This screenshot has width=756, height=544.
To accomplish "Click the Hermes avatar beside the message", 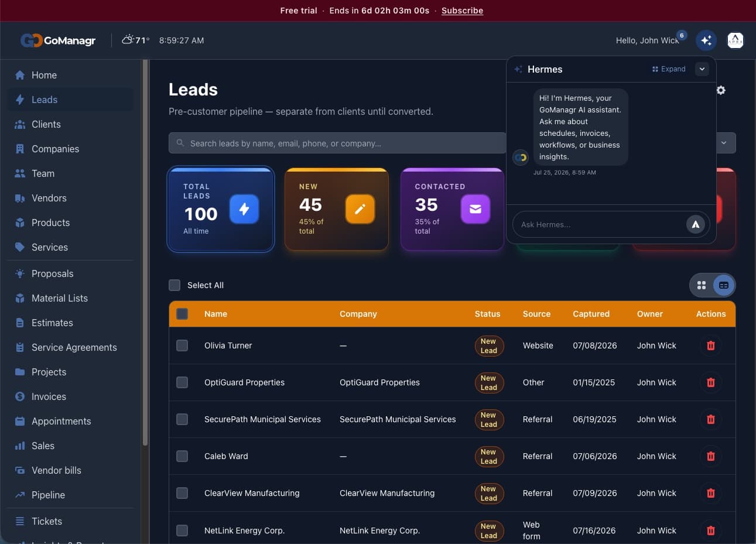I will (521, 157).
